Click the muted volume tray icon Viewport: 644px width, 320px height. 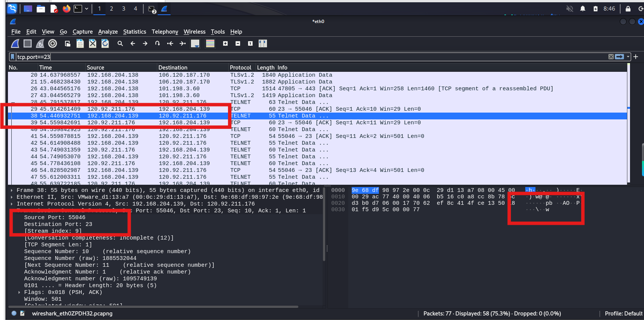point(570,9)
